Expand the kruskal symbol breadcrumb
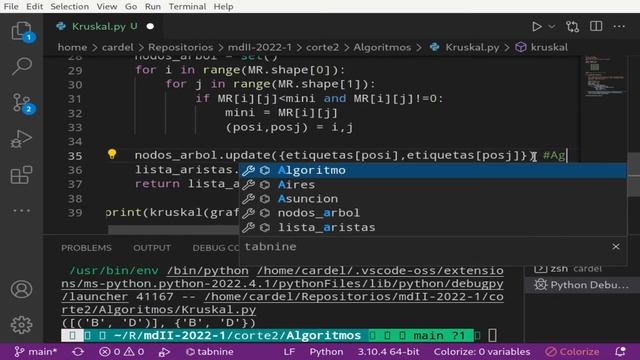The image size is (640, 360). click(x=542, y=47)
